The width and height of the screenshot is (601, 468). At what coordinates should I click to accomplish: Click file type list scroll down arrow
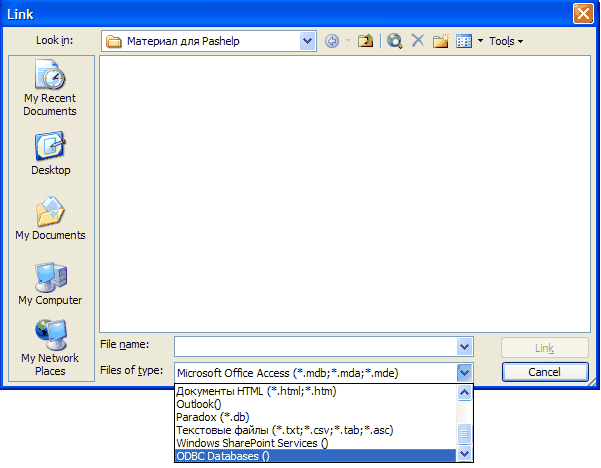pos(465,454)
